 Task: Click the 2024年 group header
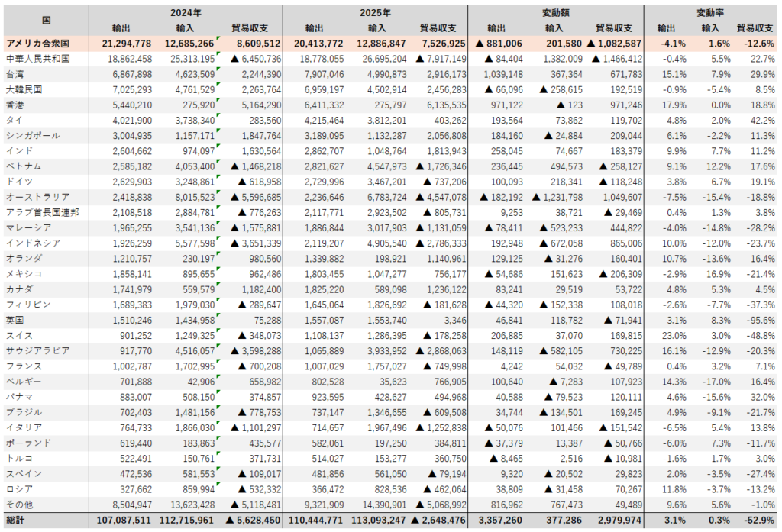click(x=186, y=13)
